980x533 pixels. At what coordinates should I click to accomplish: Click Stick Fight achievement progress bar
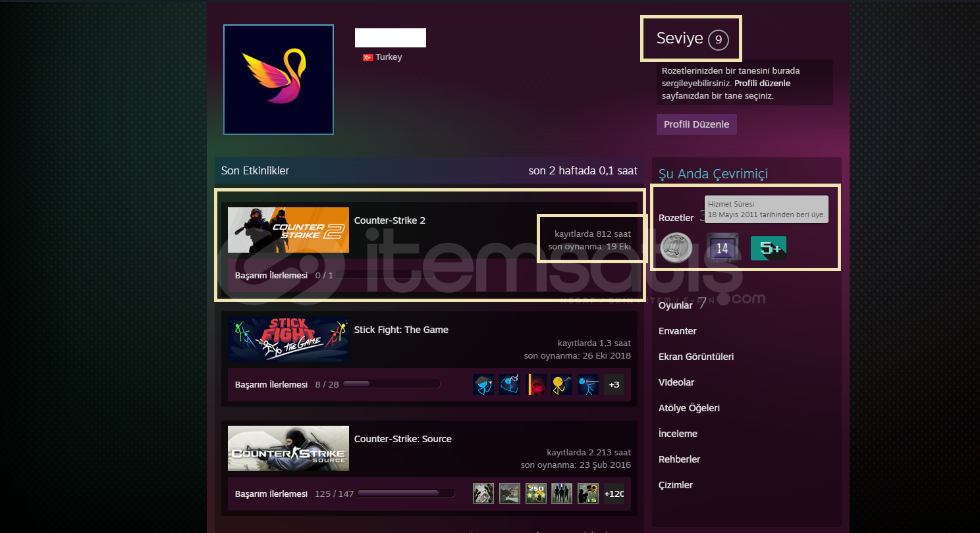[x=392, y=384]
